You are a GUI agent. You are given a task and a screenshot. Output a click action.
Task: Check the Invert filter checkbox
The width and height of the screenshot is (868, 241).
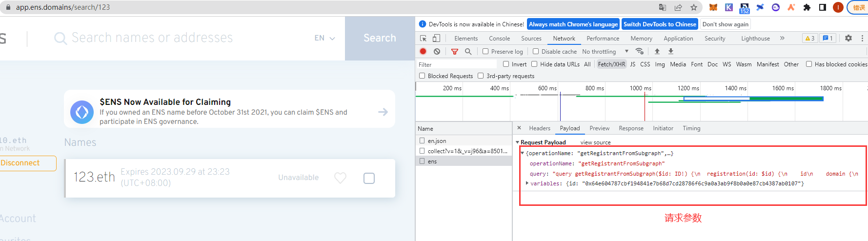tap(506, 64)
